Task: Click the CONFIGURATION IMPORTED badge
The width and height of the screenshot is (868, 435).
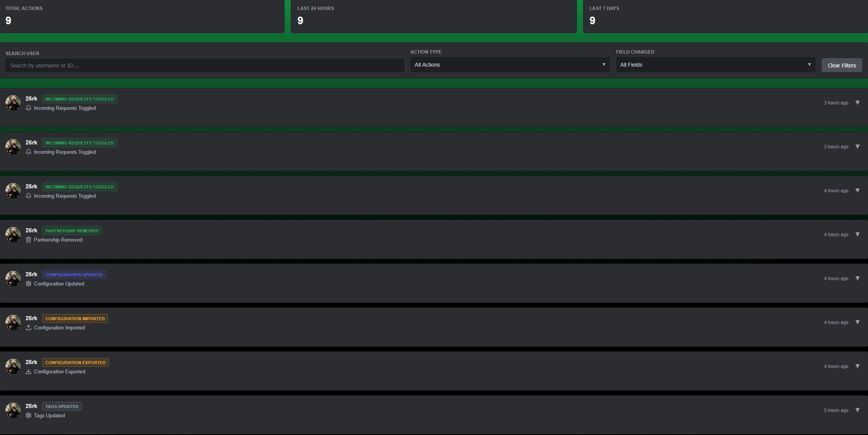Action: 75,319
